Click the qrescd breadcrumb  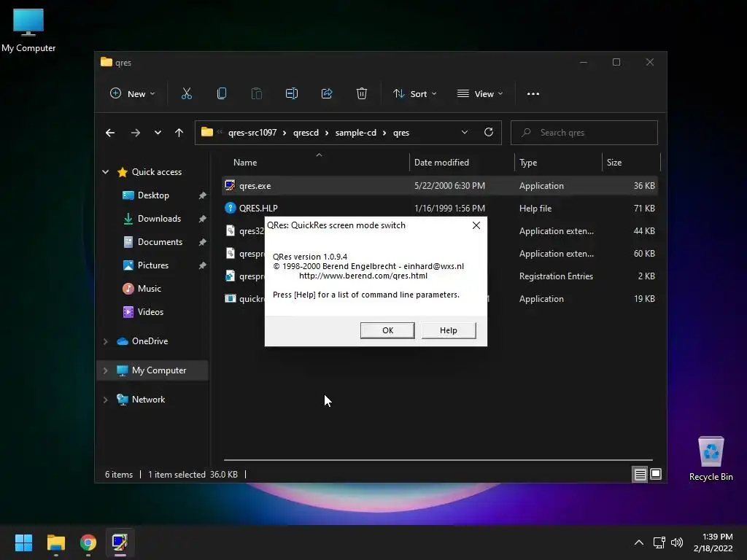tap(306, 133)
